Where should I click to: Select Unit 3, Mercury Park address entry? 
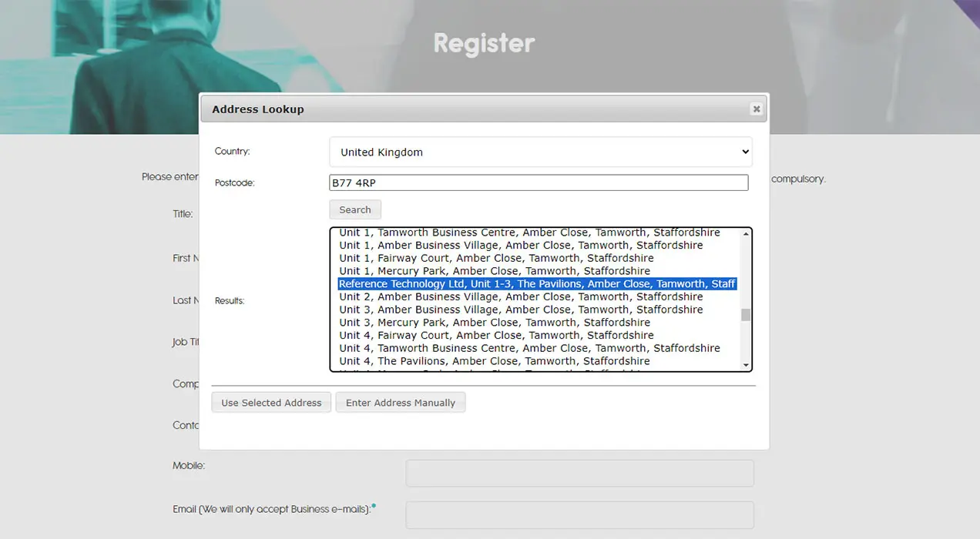click(494, 322)
